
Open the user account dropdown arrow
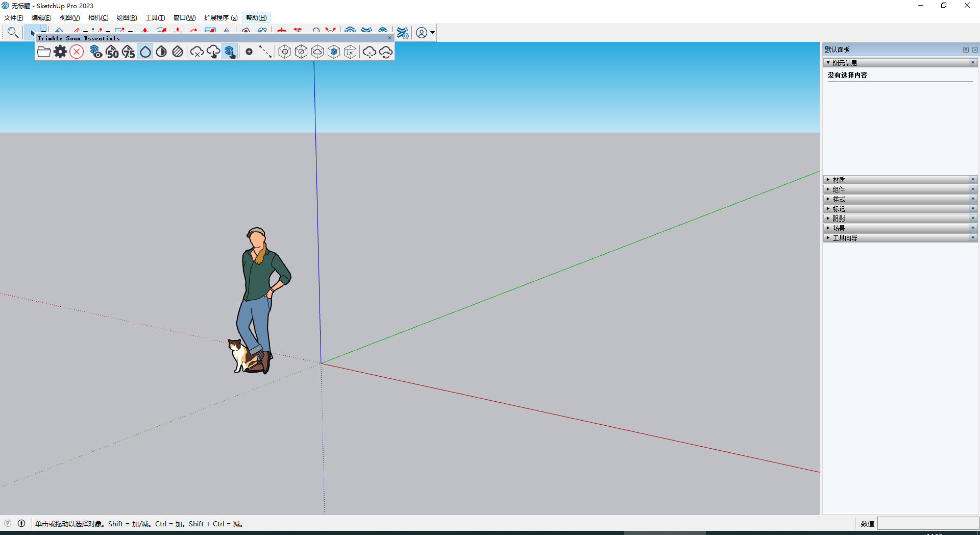click(x=433, y=33)
